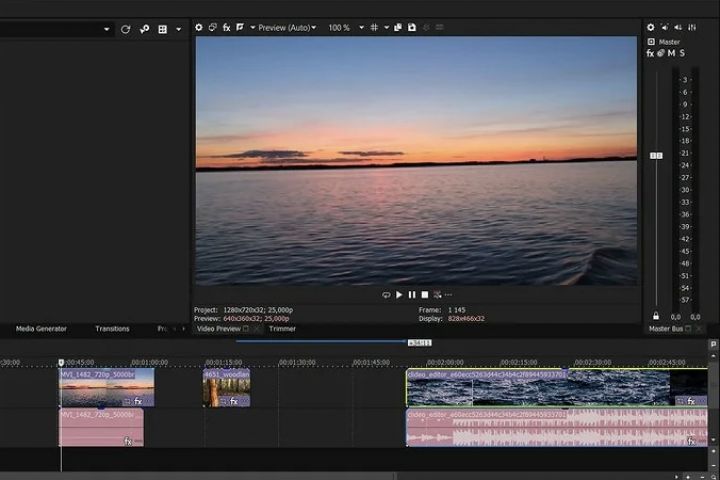
Task: Open FX on MVI_1482 audio clip
Action: tap(128, 441)
